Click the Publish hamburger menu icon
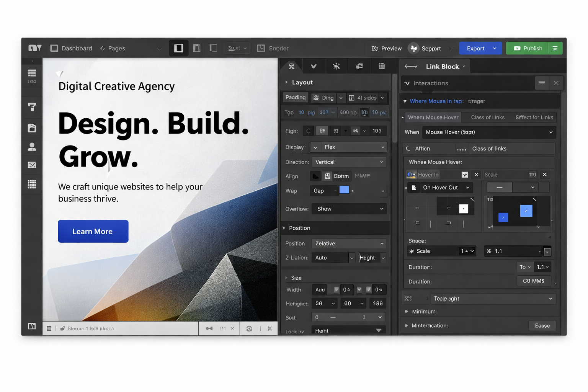 (x=555, y=48)
